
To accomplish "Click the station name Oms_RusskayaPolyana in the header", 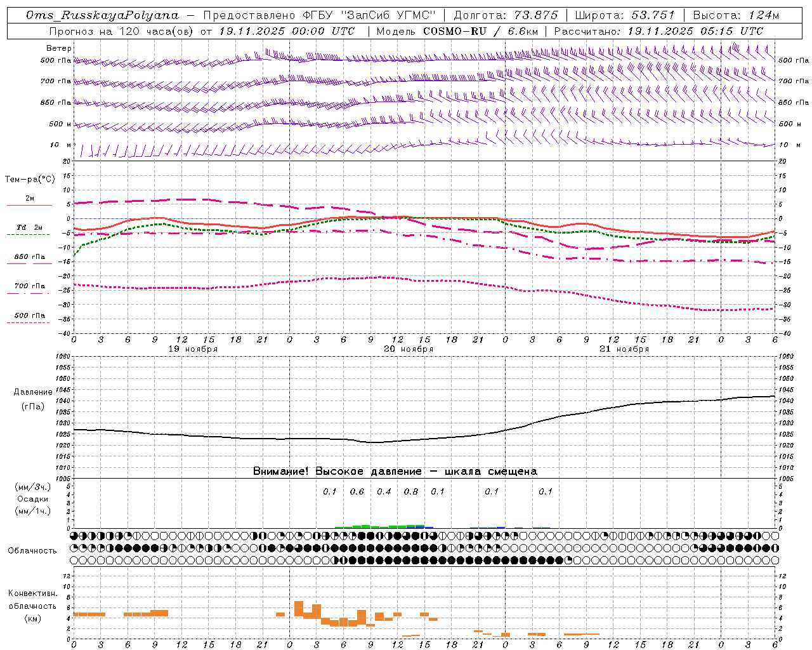I will tap(103, 15).
